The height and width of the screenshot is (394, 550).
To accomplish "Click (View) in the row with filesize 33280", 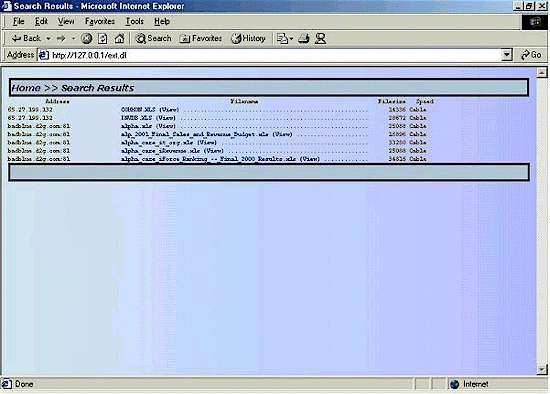I will pos(207,142).
